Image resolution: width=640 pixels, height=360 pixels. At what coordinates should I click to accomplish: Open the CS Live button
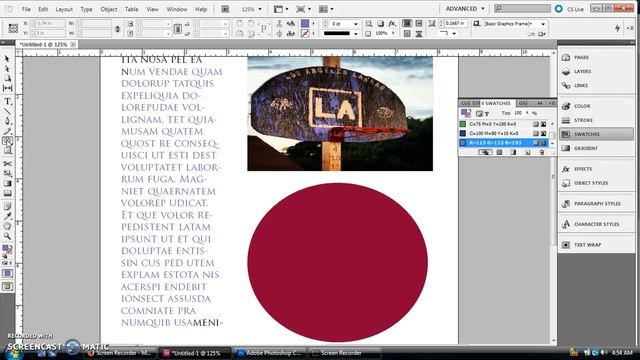click(x=570, y=9)
